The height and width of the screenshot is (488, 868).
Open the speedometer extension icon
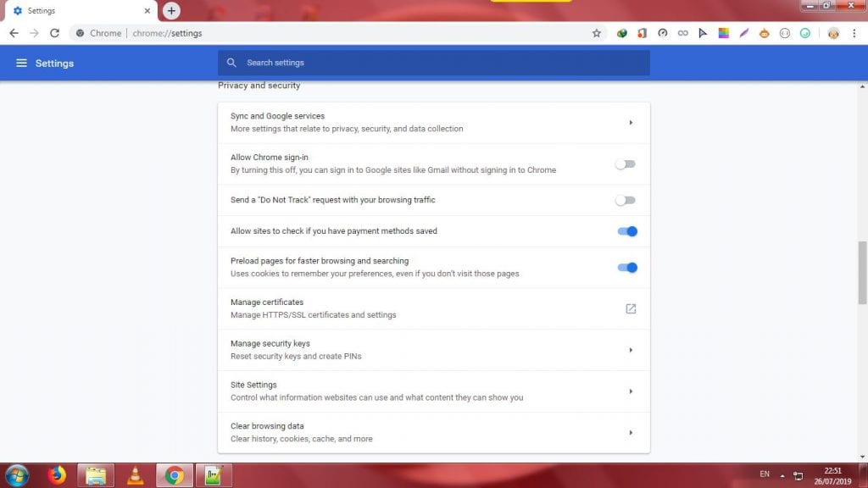[662, 33]
